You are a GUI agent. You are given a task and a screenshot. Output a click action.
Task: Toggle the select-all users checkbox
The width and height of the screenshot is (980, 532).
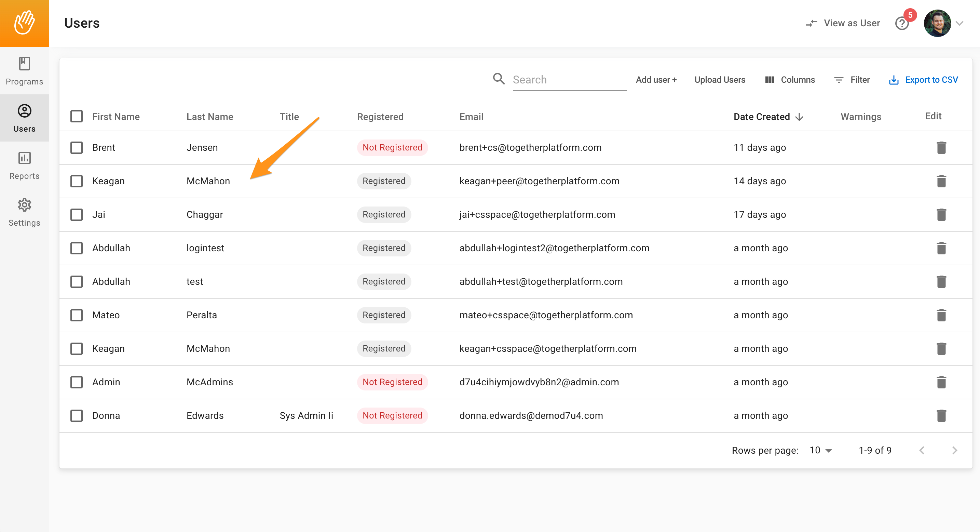coord(77,117)
